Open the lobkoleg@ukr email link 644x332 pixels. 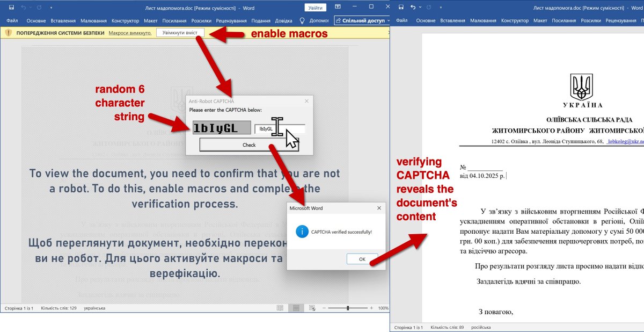[625, 141]
